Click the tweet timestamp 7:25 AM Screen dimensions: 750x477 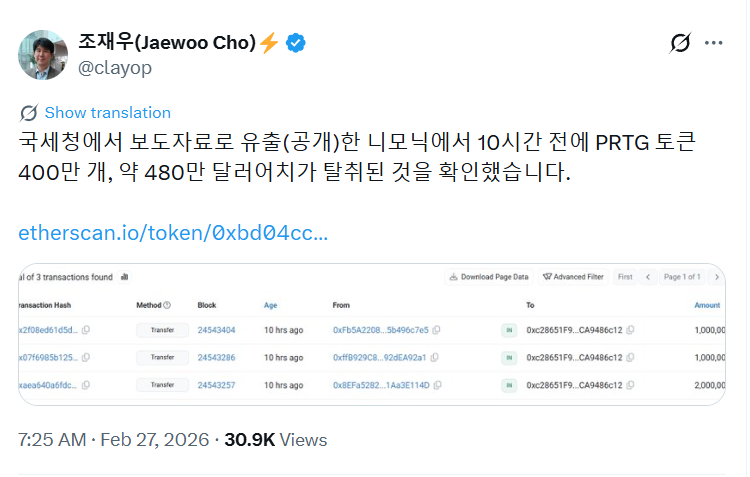pyautogui.click(x=53, y=440)
